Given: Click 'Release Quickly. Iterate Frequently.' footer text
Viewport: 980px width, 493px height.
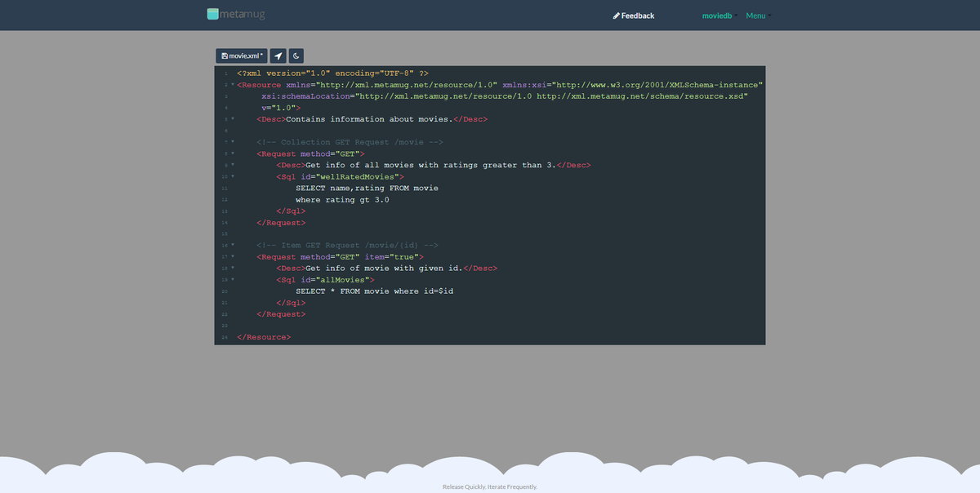Looking at the screenshot, I should coord(490,486).
